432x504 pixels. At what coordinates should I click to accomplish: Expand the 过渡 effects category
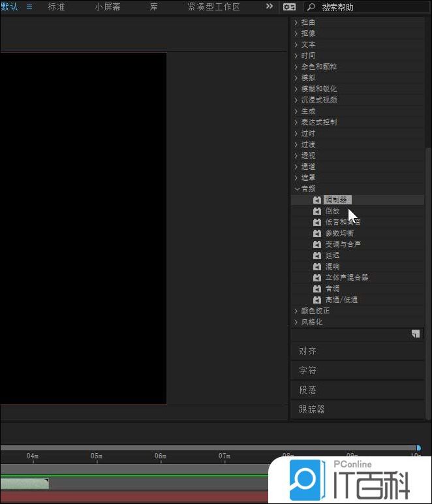point(296,144)
